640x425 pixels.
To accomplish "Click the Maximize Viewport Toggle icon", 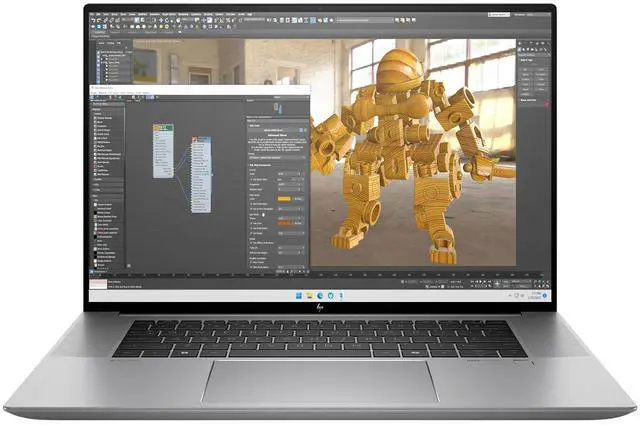I will coord(548,286).
